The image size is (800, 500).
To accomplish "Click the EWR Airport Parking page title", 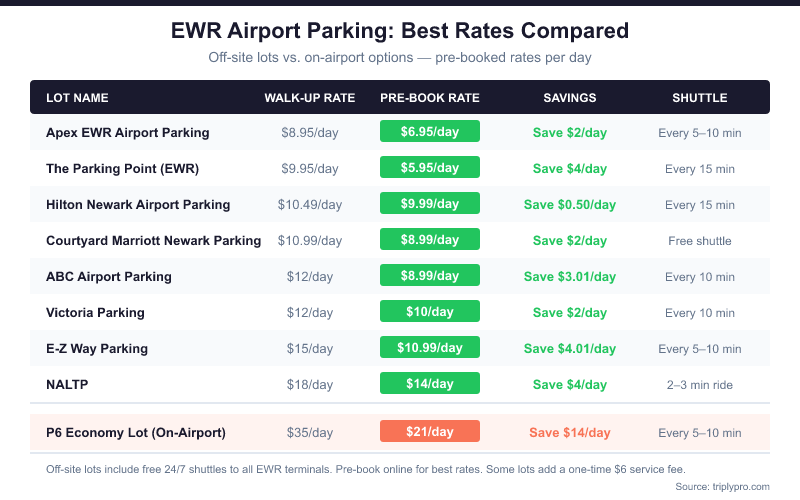I will pyautogui.click(x=400, y=31).
